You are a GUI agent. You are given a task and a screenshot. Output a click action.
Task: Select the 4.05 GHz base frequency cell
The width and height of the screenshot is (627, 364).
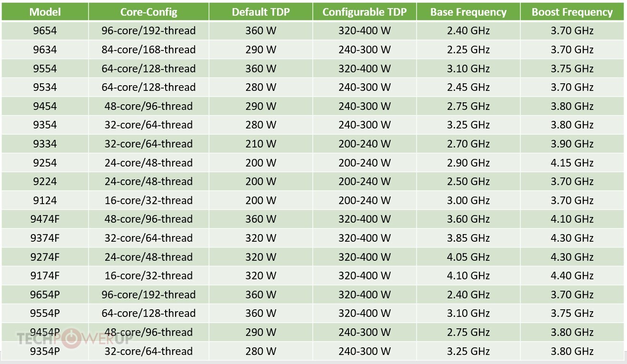pos(468,257)
